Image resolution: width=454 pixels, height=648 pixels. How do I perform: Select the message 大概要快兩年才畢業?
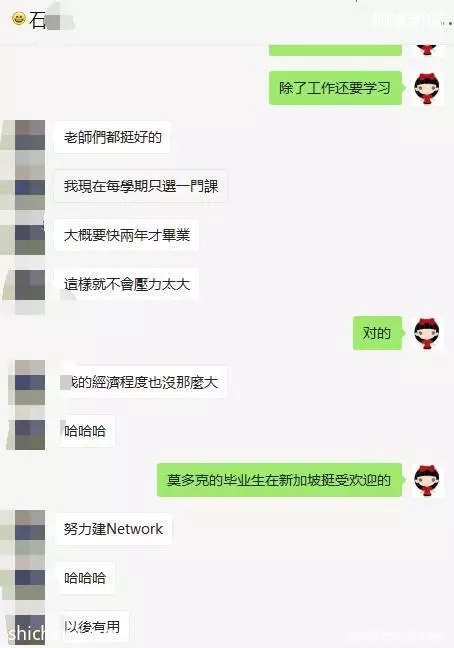coord(126,235)
